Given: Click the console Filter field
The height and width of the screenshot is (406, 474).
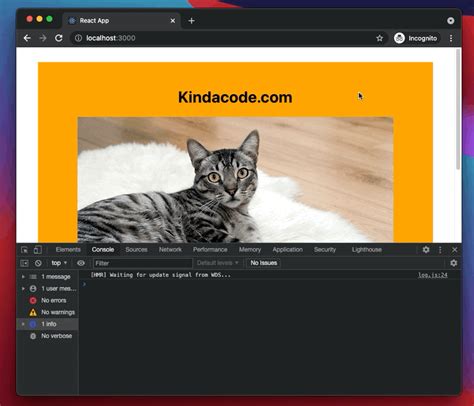Looking at the screenshot, I should click(x=143, y=263).
